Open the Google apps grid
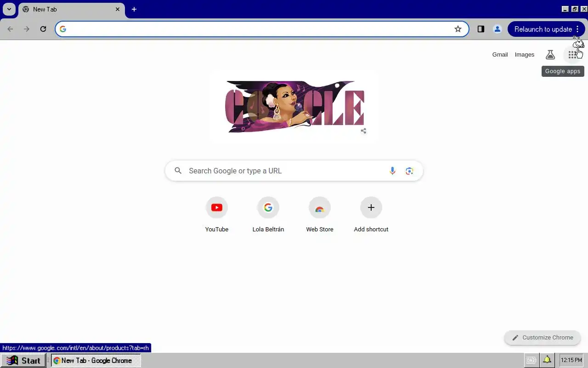The width and height of the screenshot is (588, 368). [572, 55]
